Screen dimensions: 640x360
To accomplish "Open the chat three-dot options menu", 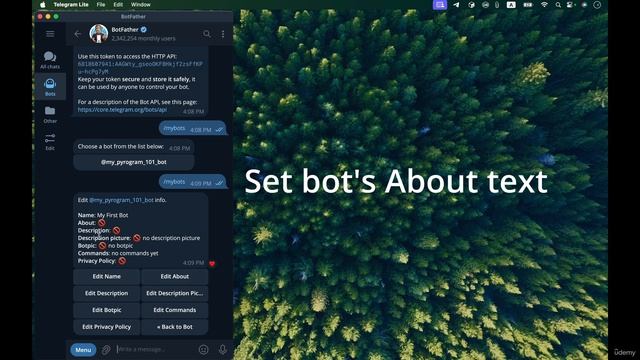I will (x=223, y=34).
